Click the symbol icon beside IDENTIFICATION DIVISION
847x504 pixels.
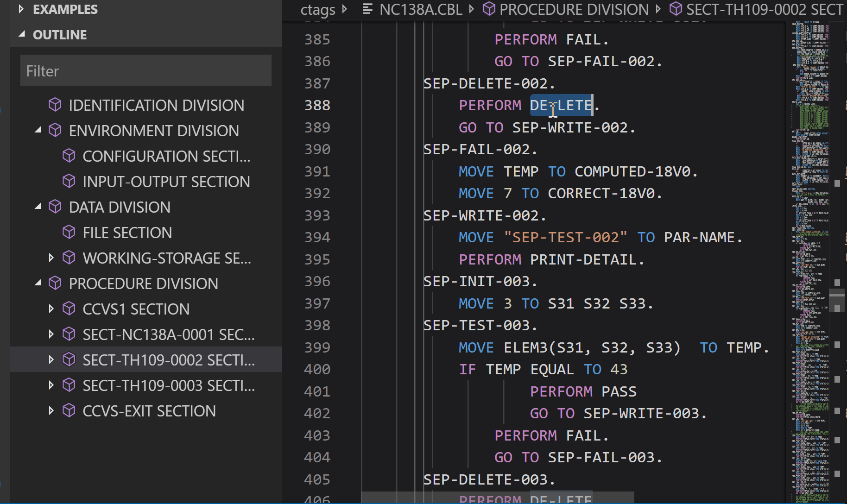point(55,105)
